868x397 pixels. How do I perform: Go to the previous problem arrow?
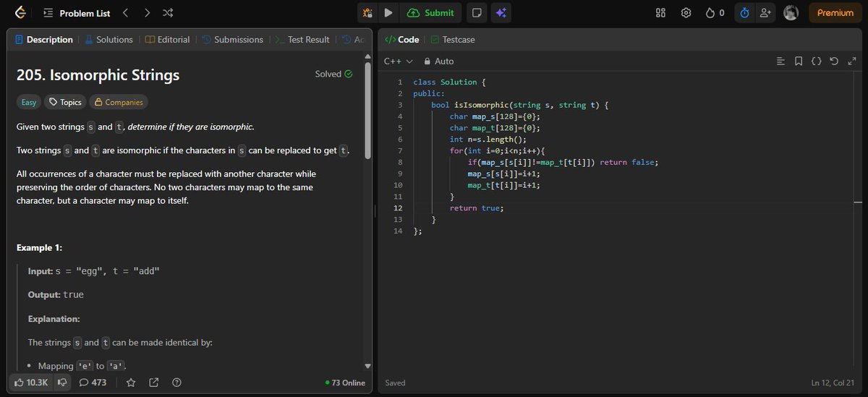125,12
